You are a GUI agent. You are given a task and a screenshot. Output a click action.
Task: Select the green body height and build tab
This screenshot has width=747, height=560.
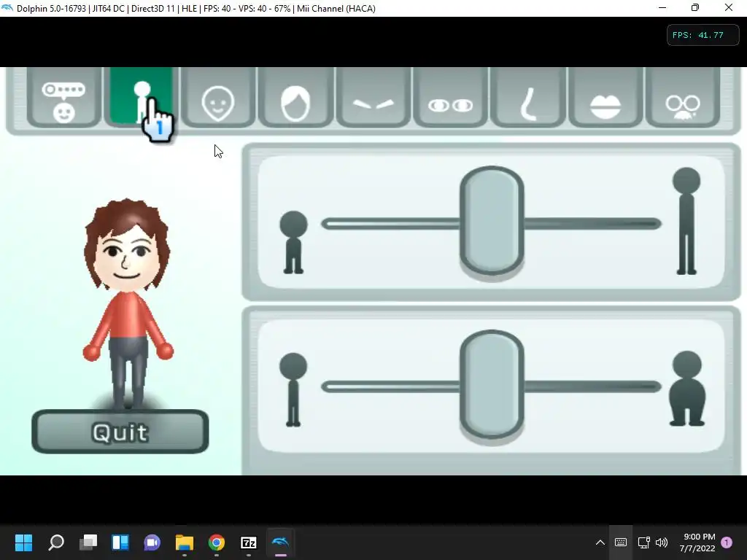click(x=141, y=97)
